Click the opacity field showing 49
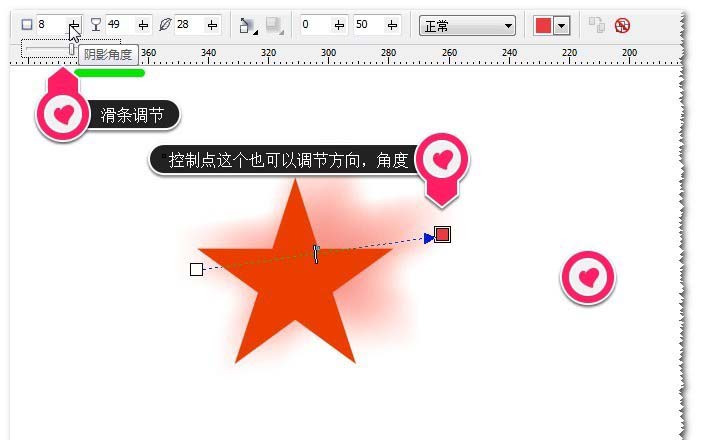 [120, 25]
